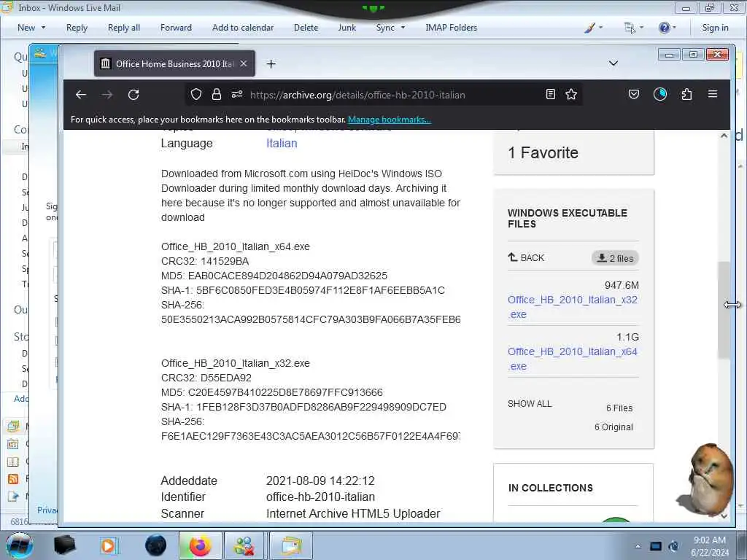This screenshot has height=560, width=747.
Task: Click Junk in Windows Live Mail toolbar
Action: click(x=347, y=28)
